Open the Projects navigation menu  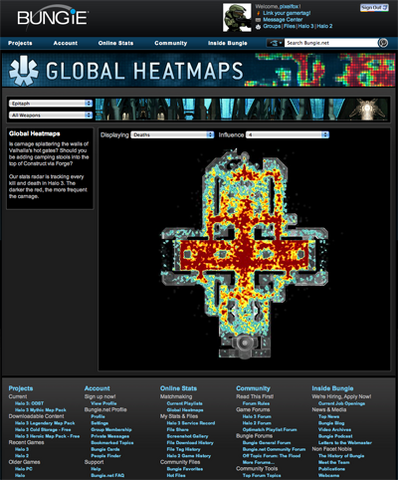click(20, 43)
